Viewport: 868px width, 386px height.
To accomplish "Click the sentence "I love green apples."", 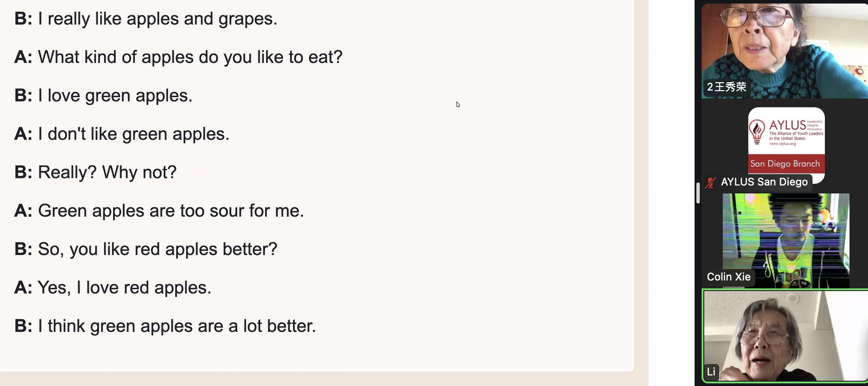I will click(x=115, y=95).
